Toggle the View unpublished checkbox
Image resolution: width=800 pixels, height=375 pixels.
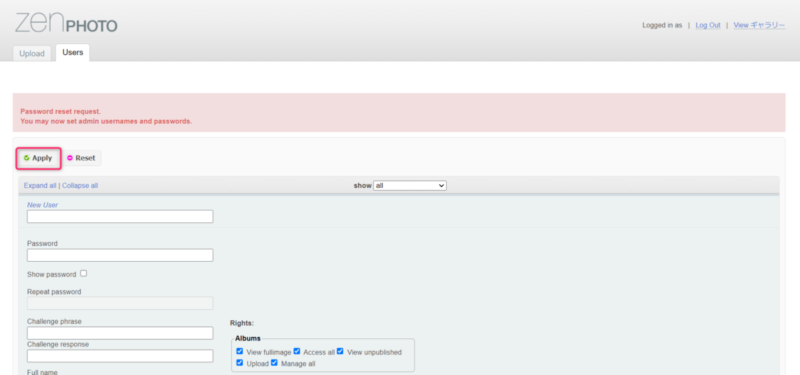click(340, 352)
